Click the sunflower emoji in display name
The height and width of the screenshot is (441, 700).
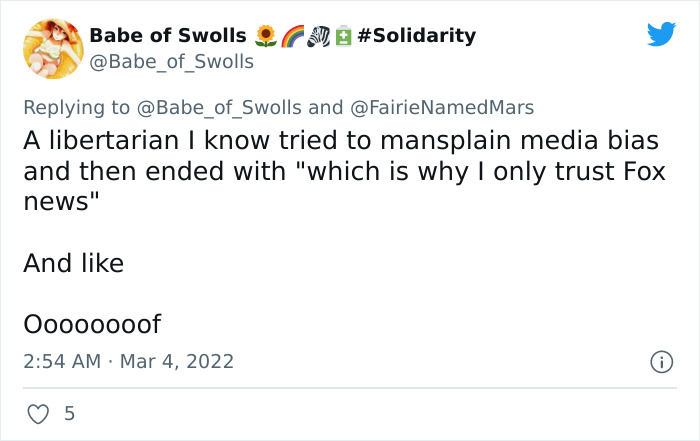pos(266,36)
